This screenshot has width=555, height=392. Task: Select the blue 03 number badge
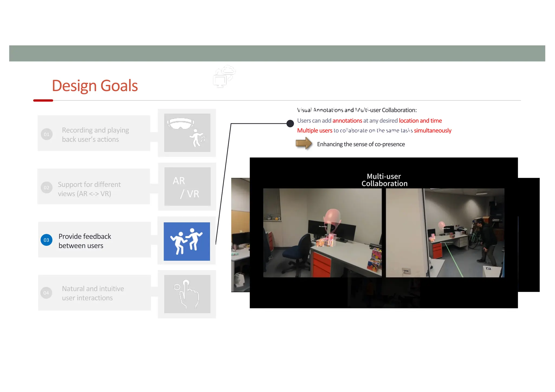pyautogui.click(x=46, y=240)
